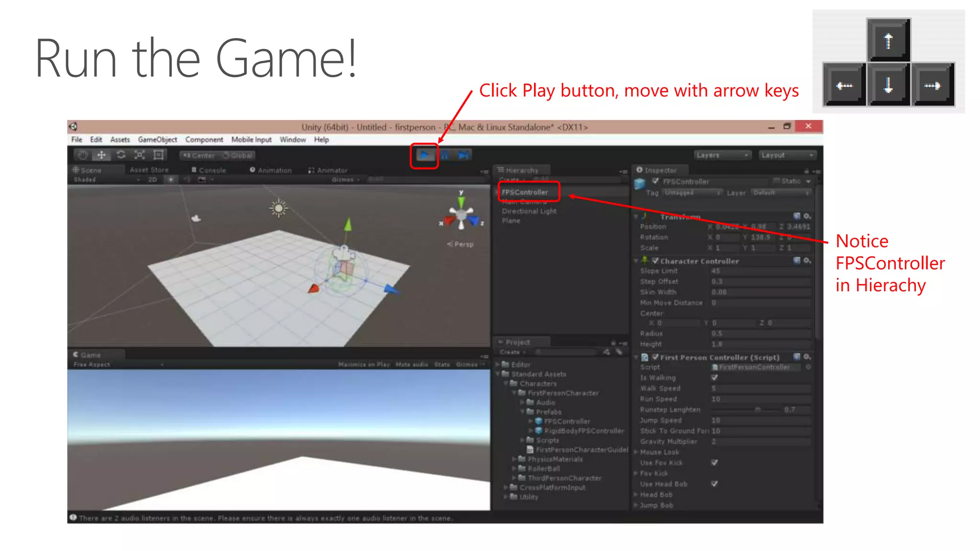Toggle Global rotation mode button
This screenshot has width=980, height=551.
[237, 155]
